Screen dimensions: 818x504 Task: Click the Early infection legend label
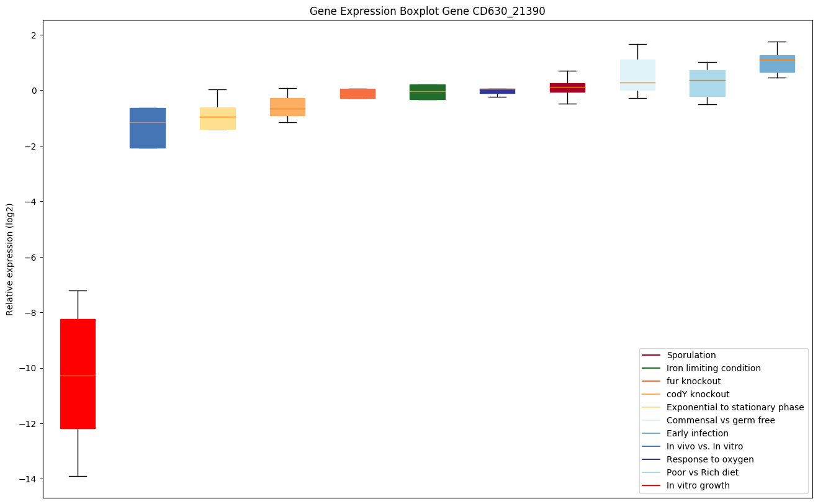697,433
